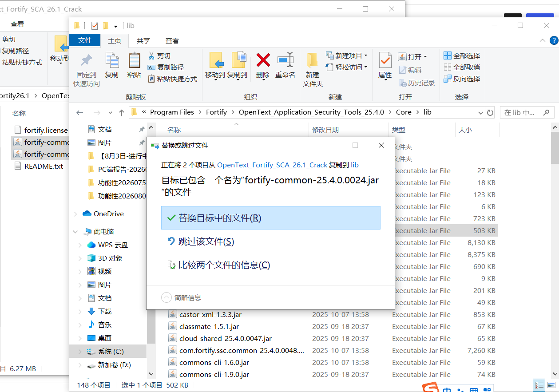Choose 替换目标中的文件(R)
Viewport: 559px width, 392px height.
tap(271, 218)
